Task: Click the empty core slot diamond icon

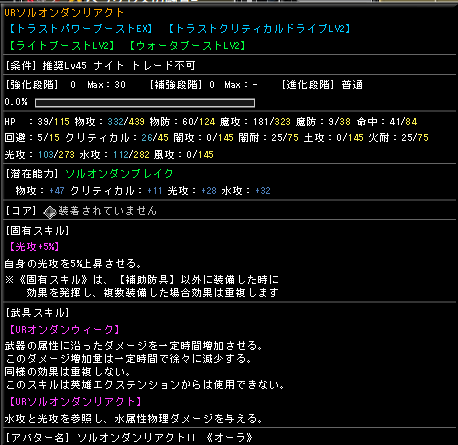Action: point(50,212)
